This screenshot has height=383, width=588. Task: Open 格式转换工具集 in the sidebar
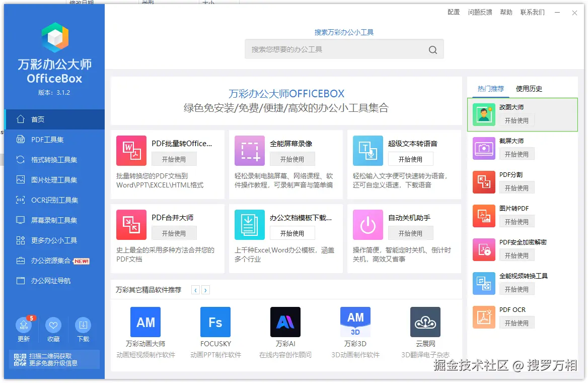click(x=55, y=160)
